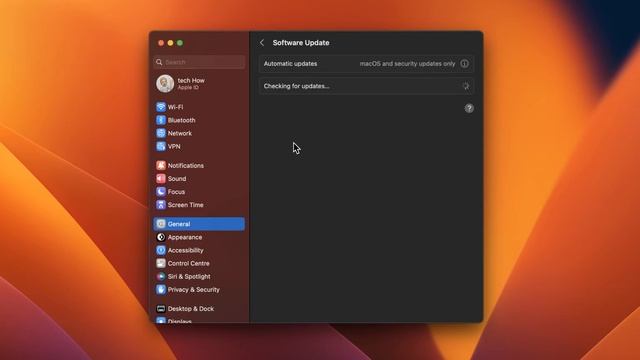Image resolution: width=640 pixels, height=360 pixels.
Task: Click the Privacy & Security hand icon
Action: (x=161, y=289)
